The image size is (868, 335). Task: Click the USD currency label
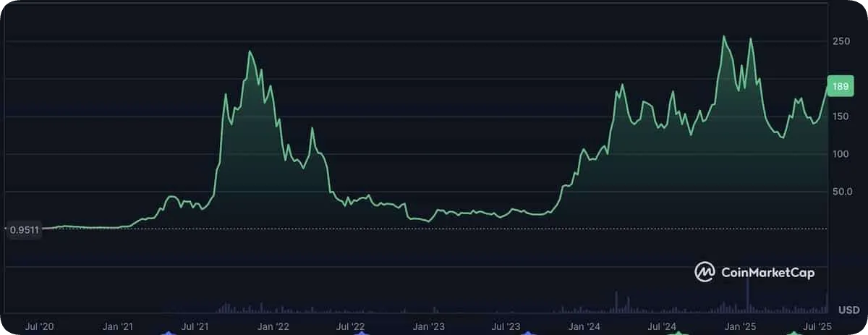pos(848,310)
